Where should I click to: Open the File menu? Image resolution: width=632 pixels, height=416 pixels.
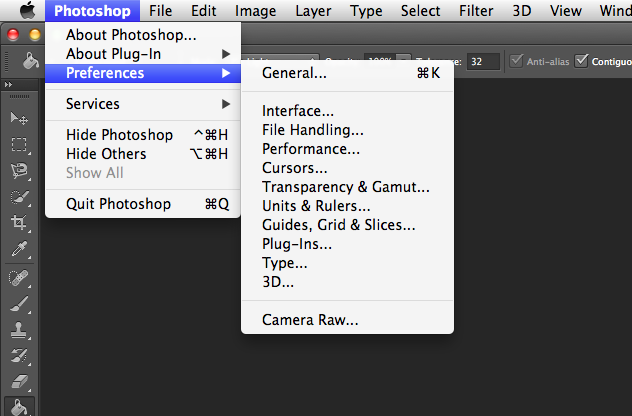tap(160, 10)
